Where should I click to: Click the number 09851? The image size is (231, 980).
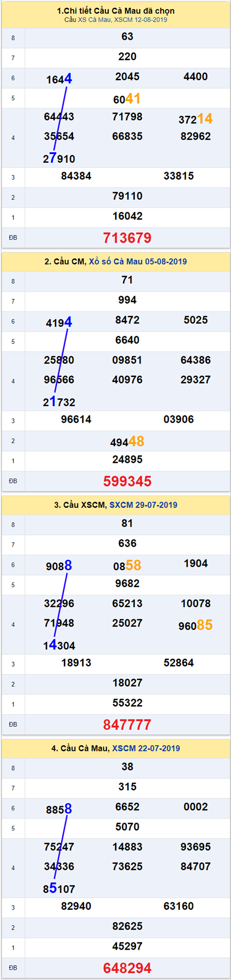pyautogui.click(x=127, y=360)
